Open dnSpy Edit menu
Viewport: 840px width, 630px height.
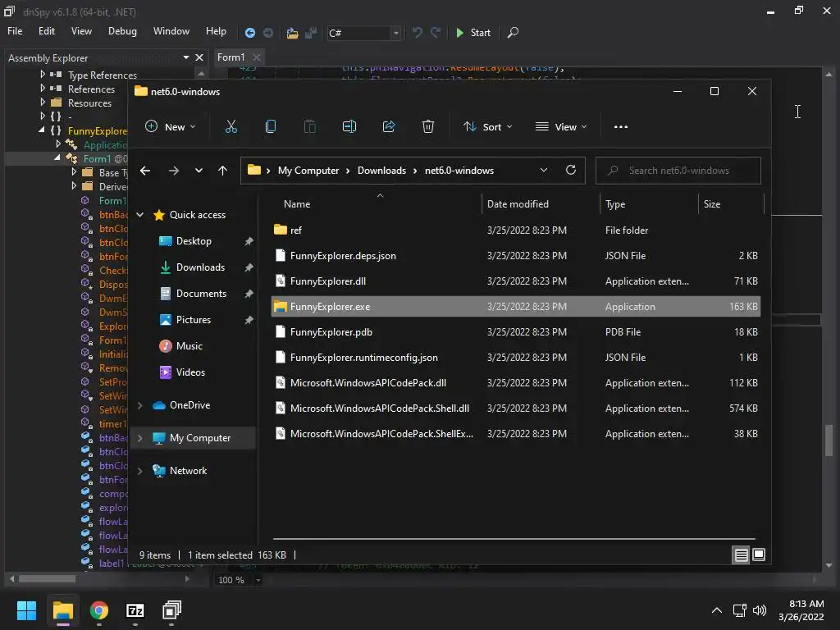(x=47, y=31)
